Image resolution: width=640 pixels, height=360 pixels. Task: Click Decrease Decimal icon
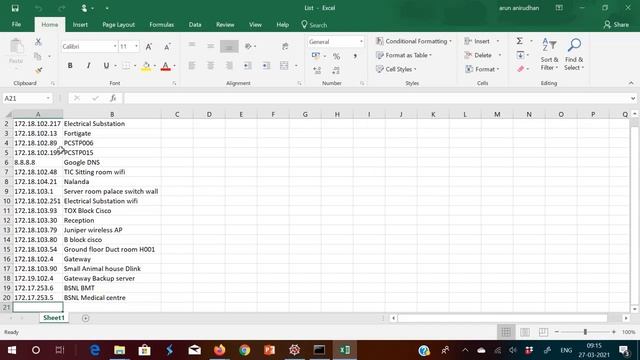336,70
